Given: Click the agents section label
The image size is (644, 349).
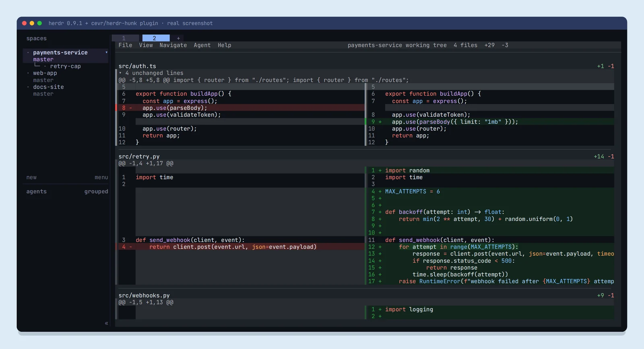Looking at the screenshot, I should pos(37,191).
